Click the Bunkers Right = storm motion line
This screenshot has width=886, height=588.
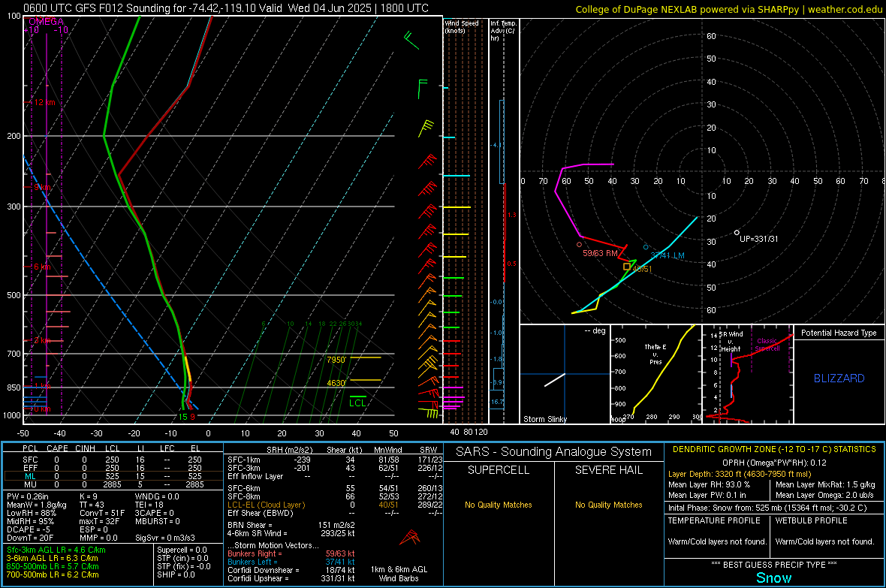291,553
